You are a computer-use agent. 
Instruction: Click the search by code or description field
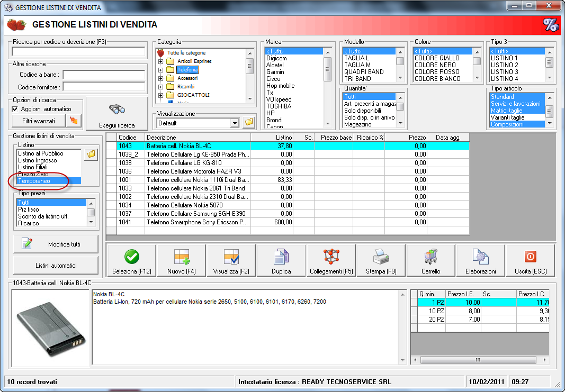click(78, 51)
